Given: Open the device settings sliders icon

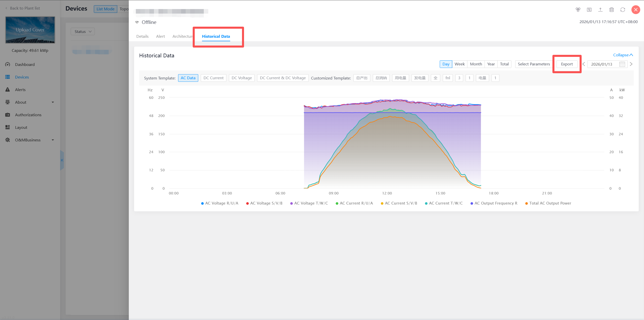Looking at the screenshot, I should click(x=589, y=10).
